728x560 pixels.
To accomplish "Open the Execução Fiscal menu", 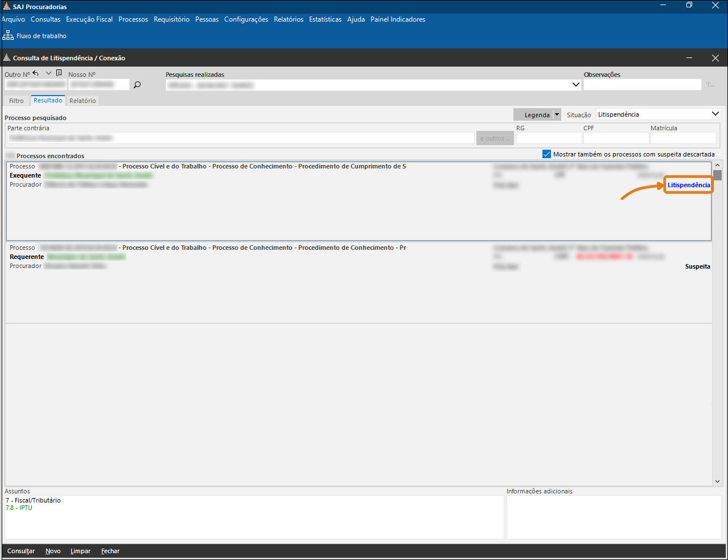I will [x=89, y=19].
